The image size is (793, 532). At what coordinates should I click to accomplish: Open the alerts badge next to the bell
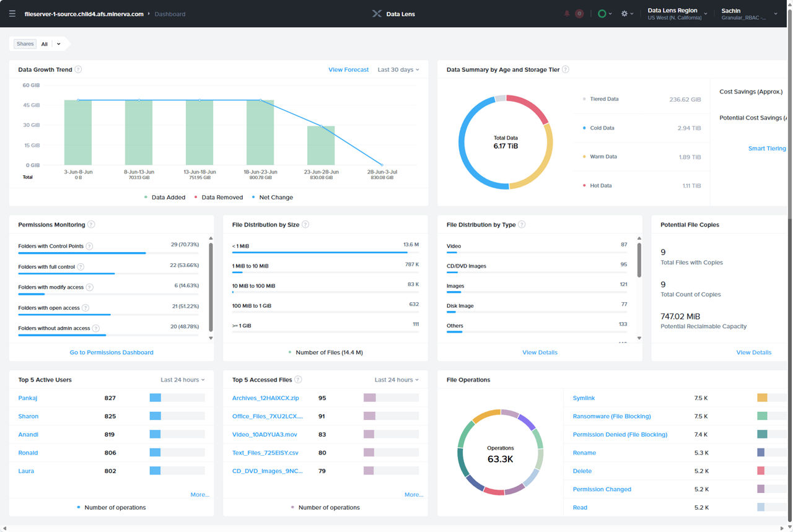(x=579, y=14)
